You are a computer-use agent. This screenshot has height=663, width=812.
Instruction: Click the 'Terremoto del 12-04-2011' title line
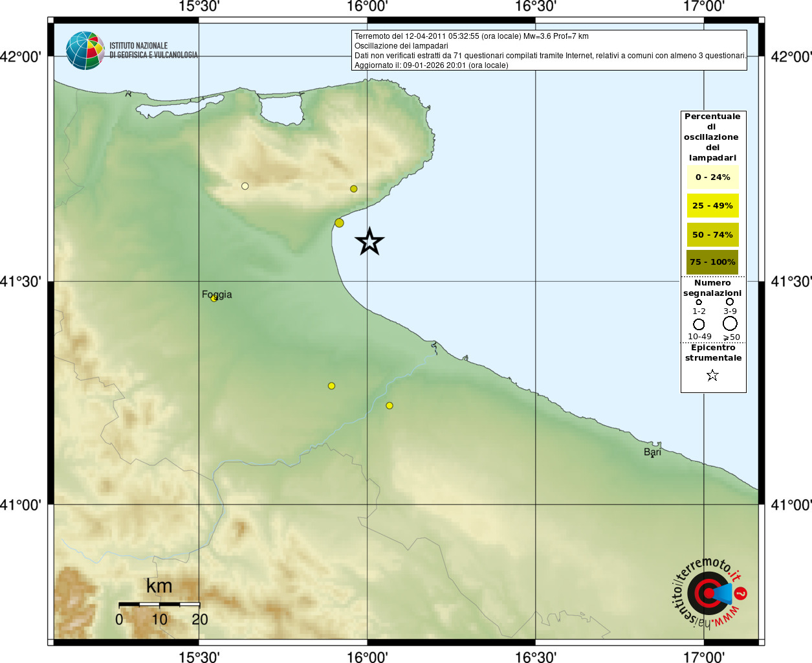[x=471, y=36]
